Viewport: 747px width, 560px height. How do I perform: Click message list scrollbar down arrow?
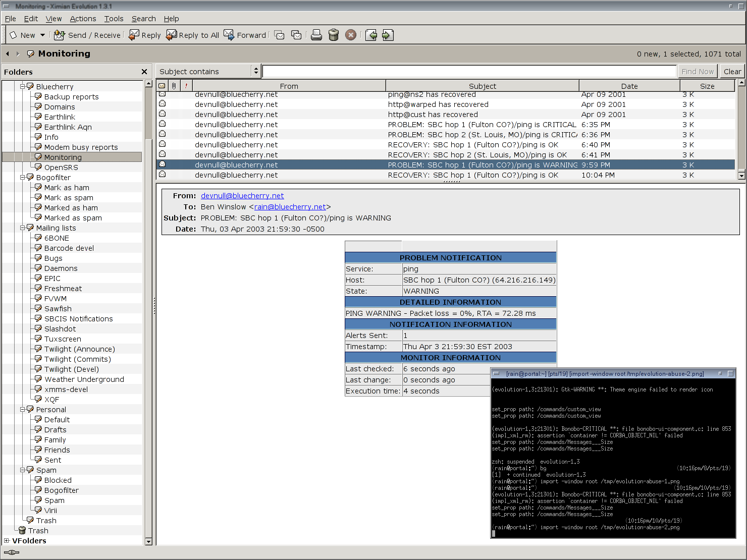741,176
